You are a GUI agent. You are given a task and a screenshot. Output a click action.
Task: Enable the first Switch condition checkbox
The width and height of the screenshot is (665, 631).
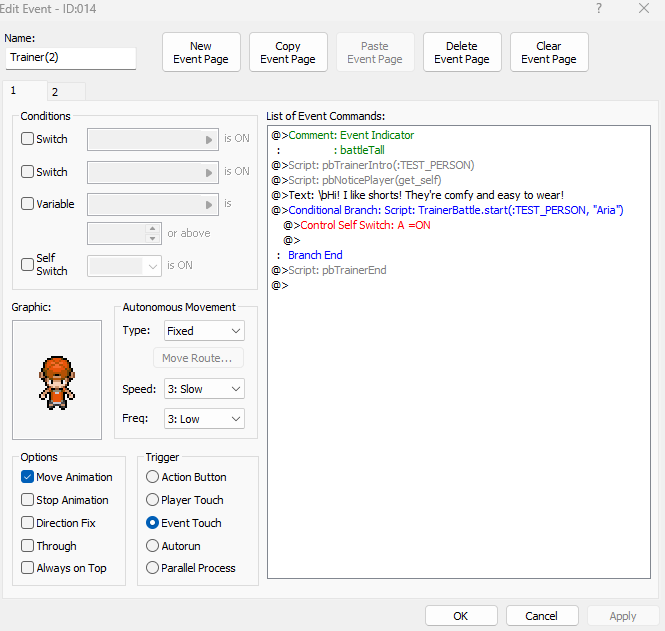28,139
